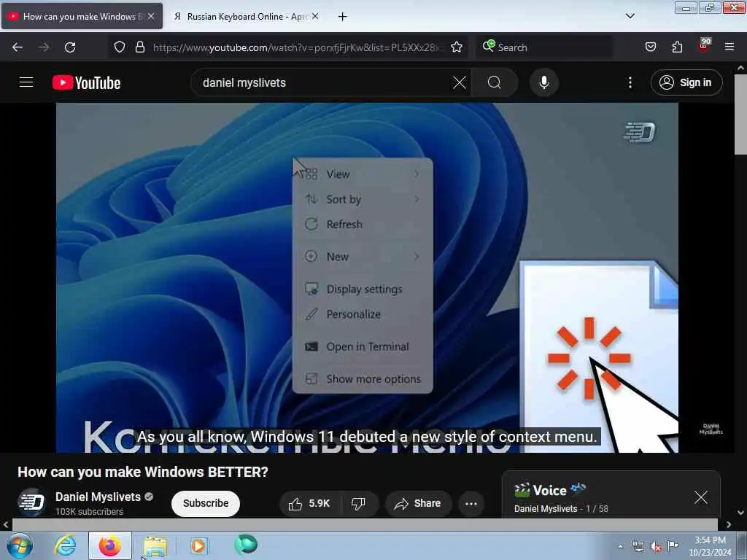
Task: Open Daniel Myslivets channel avatar
Action: (x=31, y=502)
